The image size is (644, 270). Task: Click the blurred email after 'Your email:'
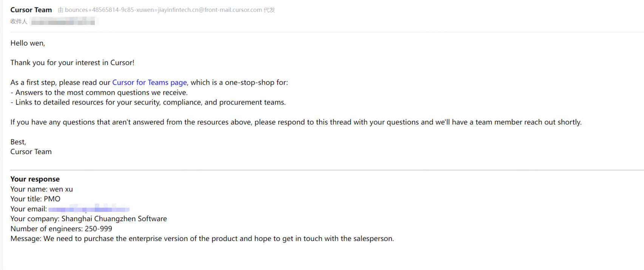coord(89,209)
